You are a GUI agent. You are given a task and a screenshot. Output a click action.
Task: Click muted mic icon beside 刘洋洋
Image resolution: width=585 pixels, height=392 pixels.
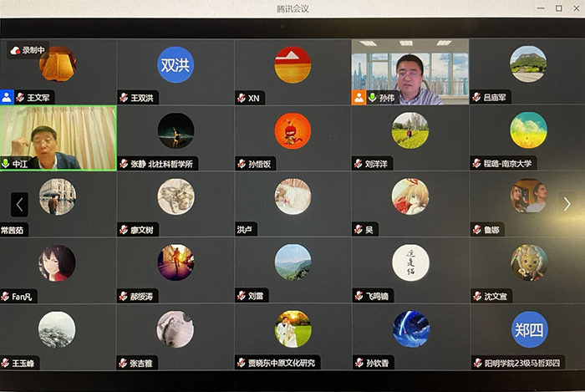tap(359, 164)
